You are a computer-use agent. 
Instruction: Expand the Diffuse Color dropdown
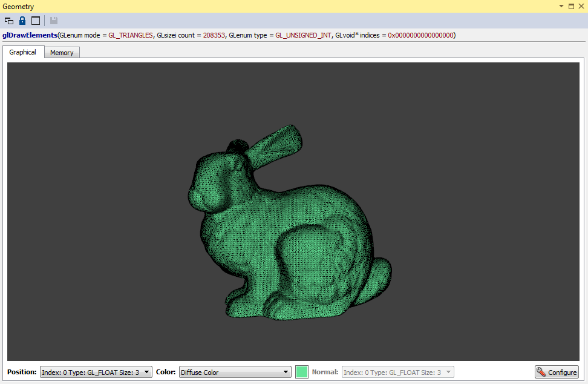coord(235,372)
